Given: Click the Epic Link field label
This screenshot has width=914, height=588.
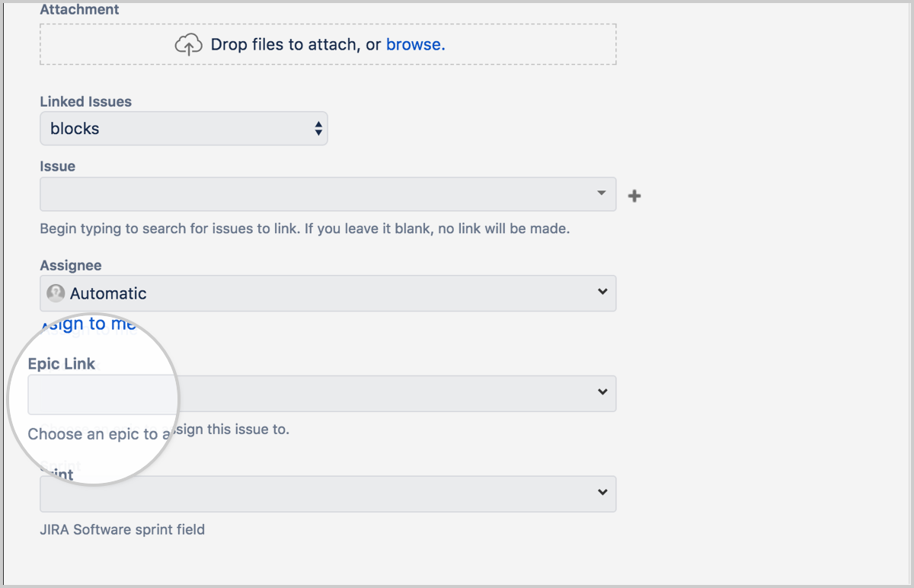Looking at the screenshot, I should tap(61, 363).
